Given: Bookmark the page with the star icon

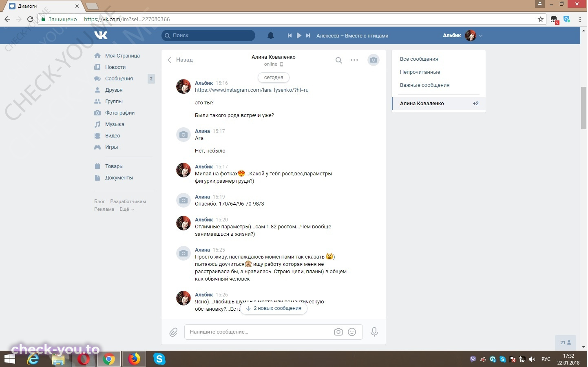Looking at the screenshot, I should 541,19.
